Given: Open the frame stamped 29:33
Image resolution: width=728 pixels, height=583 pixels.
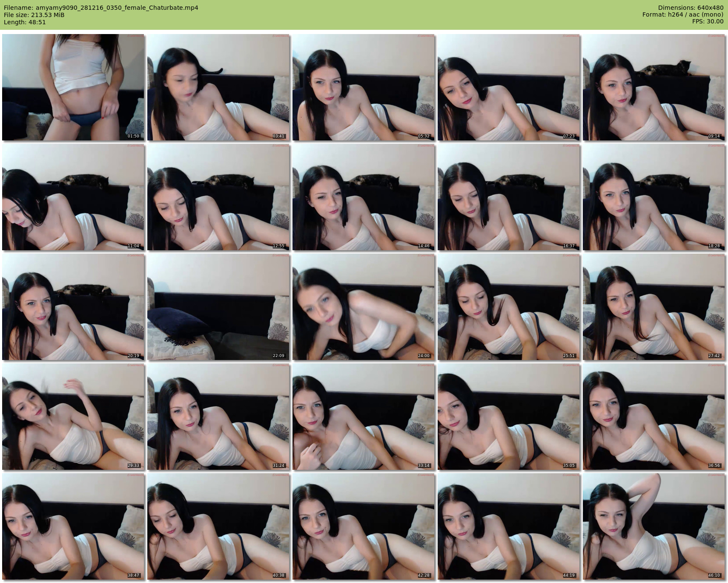Looking at the screenshot, I should [x=73, y=417].
